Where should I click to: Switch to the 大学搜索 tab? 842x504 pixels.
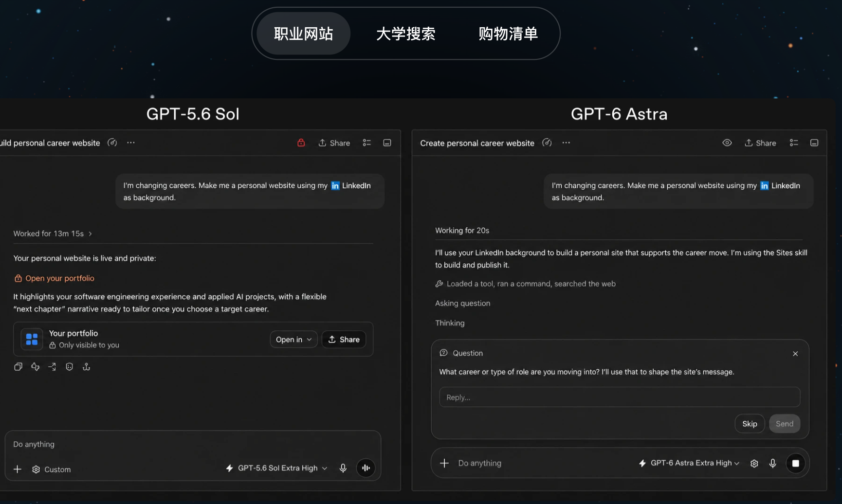(x=405, y=34)
